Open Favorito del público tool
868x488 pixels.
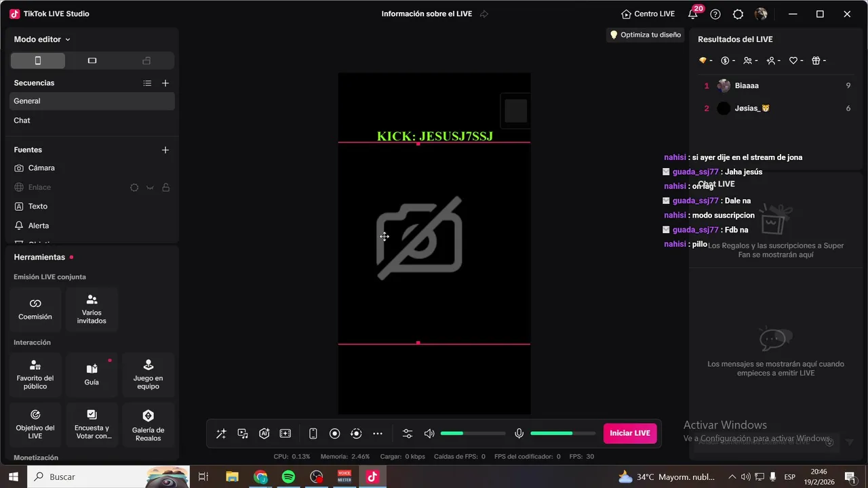(x=35, y=375)
